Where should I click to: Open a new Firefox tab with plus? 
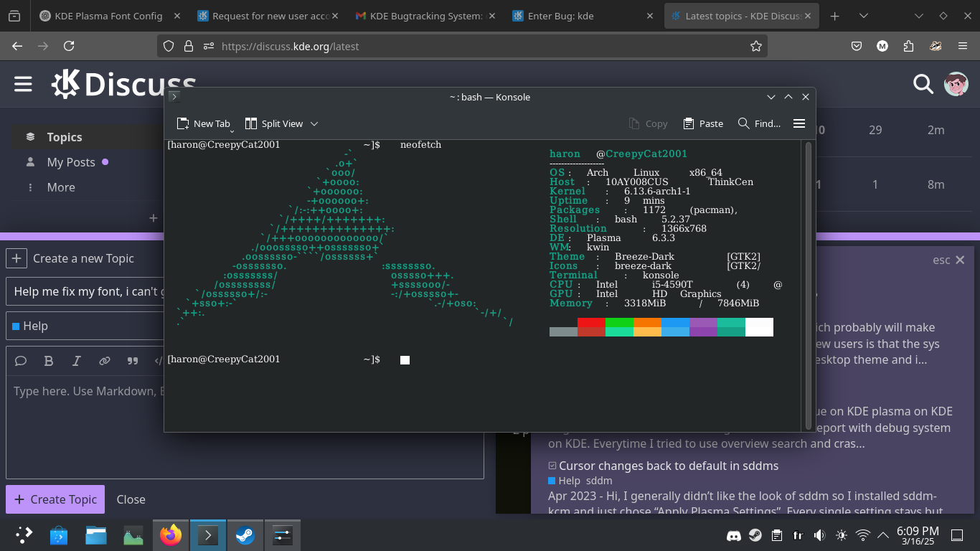[834, 16]
